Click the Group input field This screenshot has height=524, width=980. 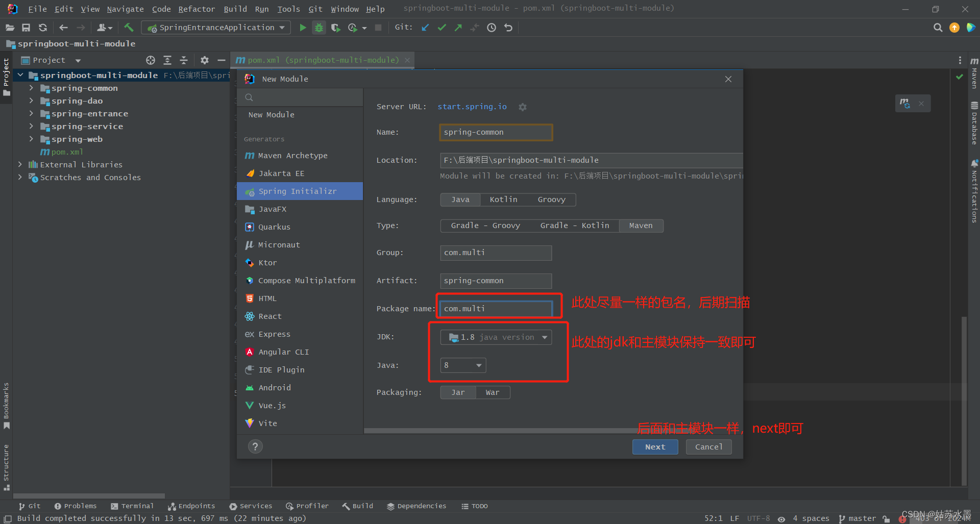pos(496,253)
